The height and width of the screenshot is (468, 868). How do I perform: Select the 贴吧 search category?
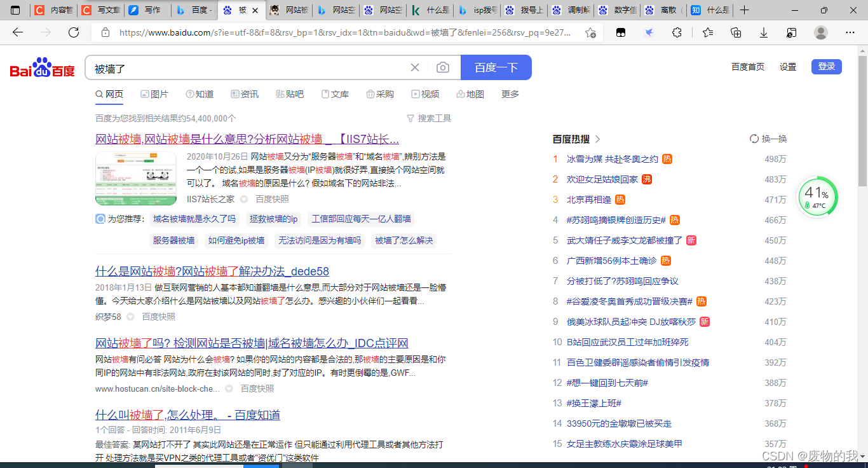(290, 94)
